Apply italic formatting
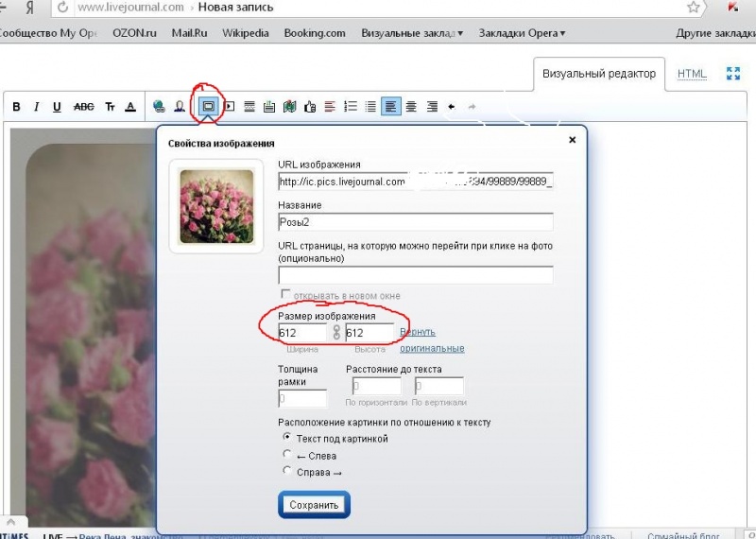 [x=36, y=107]
